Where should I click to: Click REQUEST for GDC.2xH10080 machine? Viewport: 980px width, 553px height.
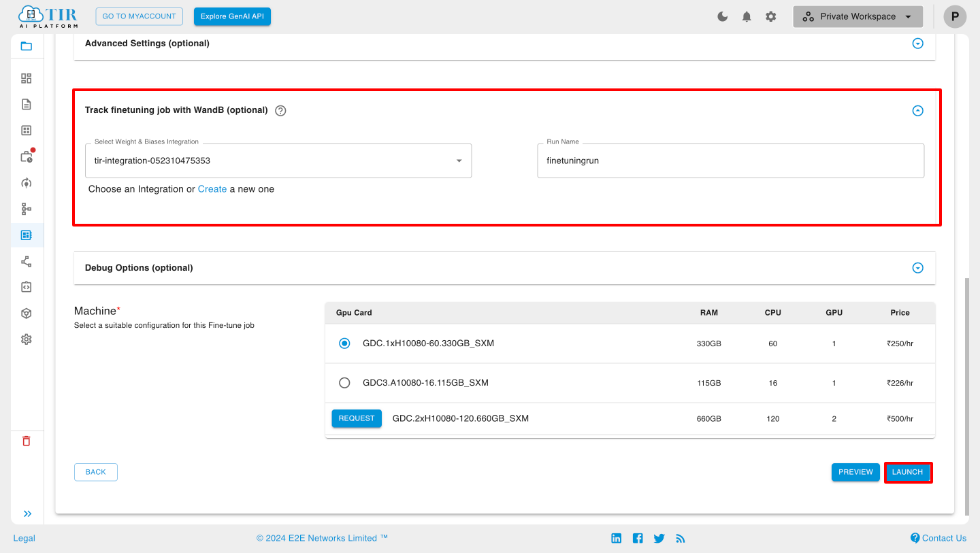[x=357, y=418]
